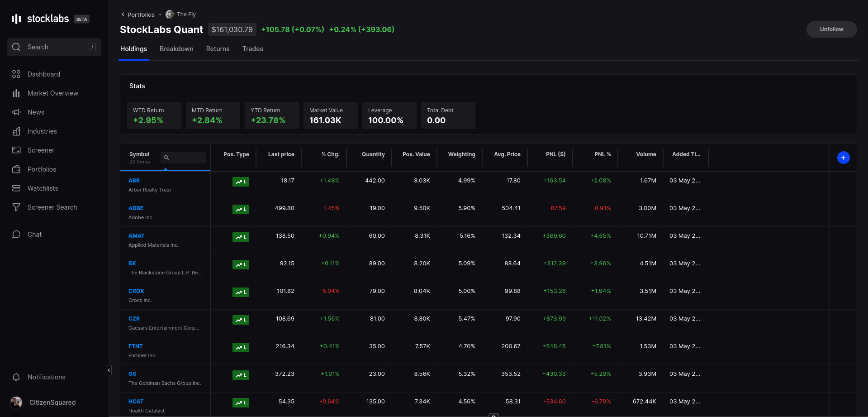Click the long position badge for HCAT

point(241,403)
